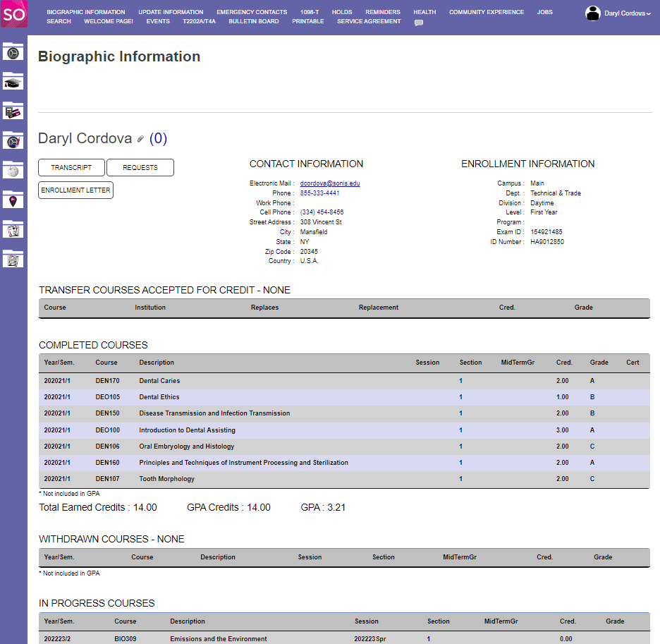Select the photos sidebar icon

pyautogui.click(x=13, y=230)
